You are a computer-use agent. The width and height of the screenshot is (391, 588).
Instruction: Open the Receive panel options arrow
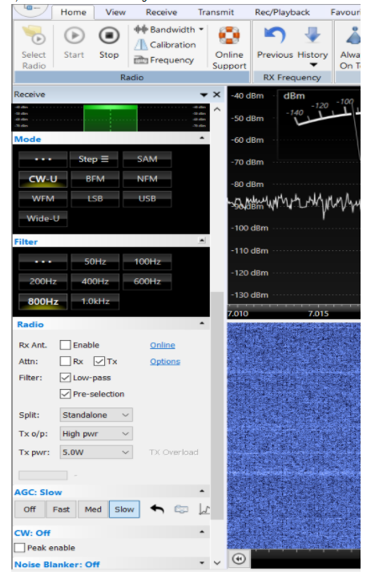pyautogui.click(x=204, y=95)
